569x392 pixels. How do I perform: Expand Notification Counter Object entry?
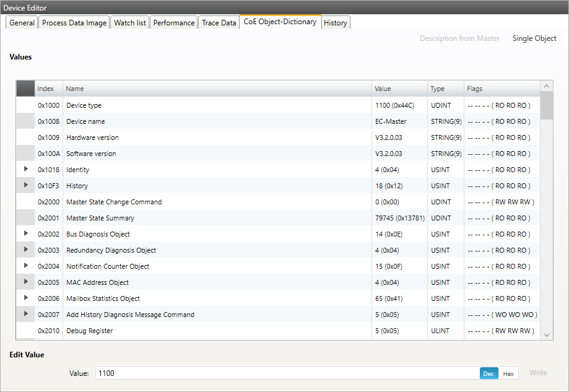(26, 266)
